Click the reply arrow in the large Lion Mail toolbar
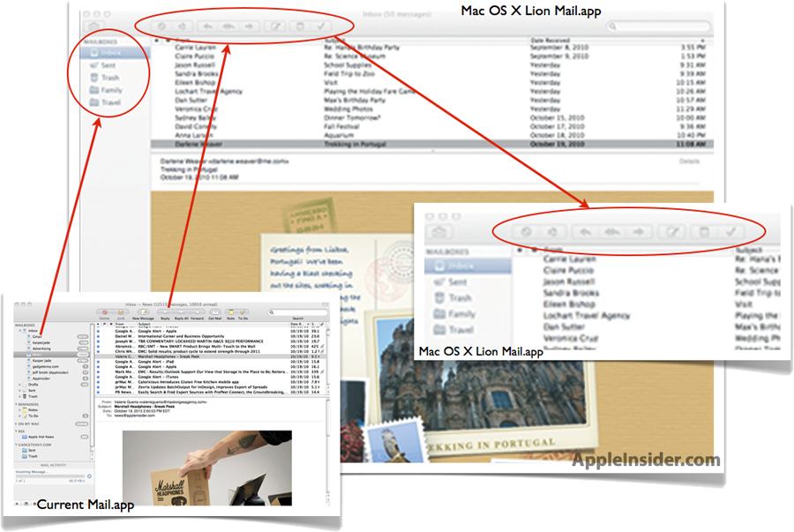 pos(207,26)
